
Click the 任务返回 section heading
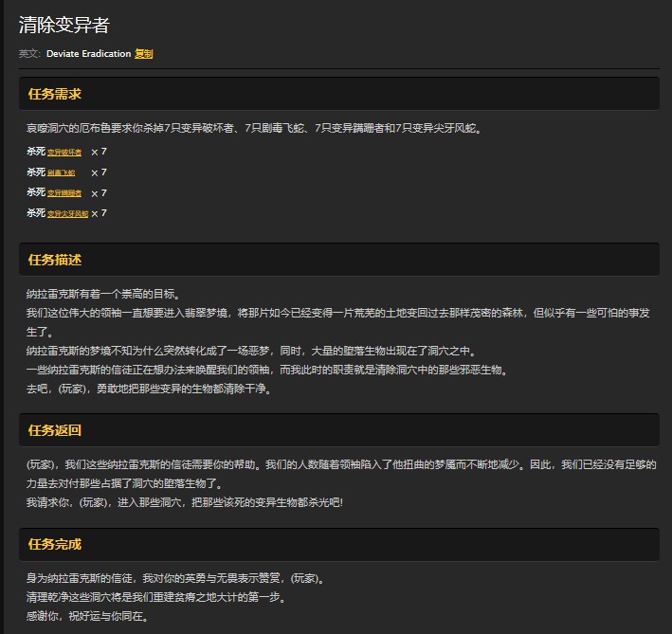coord(54,430)
